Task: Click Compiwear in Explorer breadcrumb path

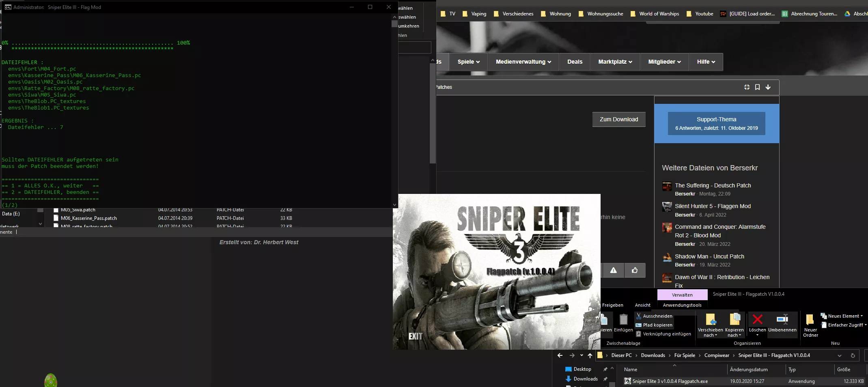Action: pos(717,355)
